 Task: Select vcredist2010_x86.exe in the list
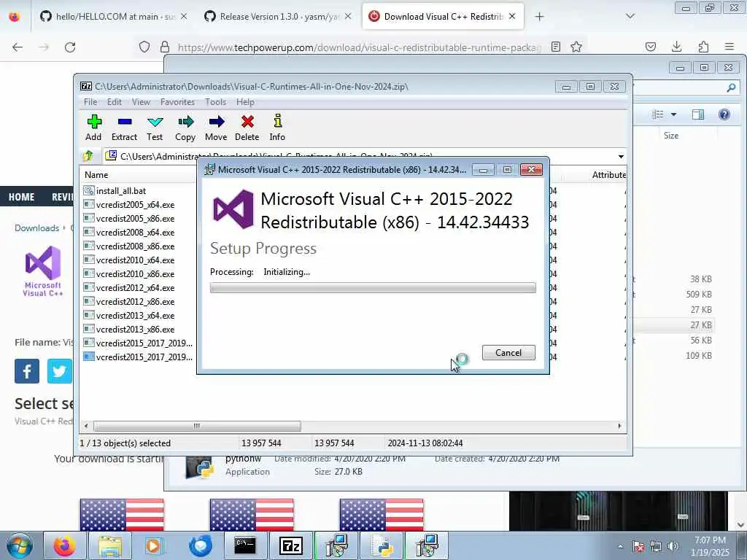point(135,273)
